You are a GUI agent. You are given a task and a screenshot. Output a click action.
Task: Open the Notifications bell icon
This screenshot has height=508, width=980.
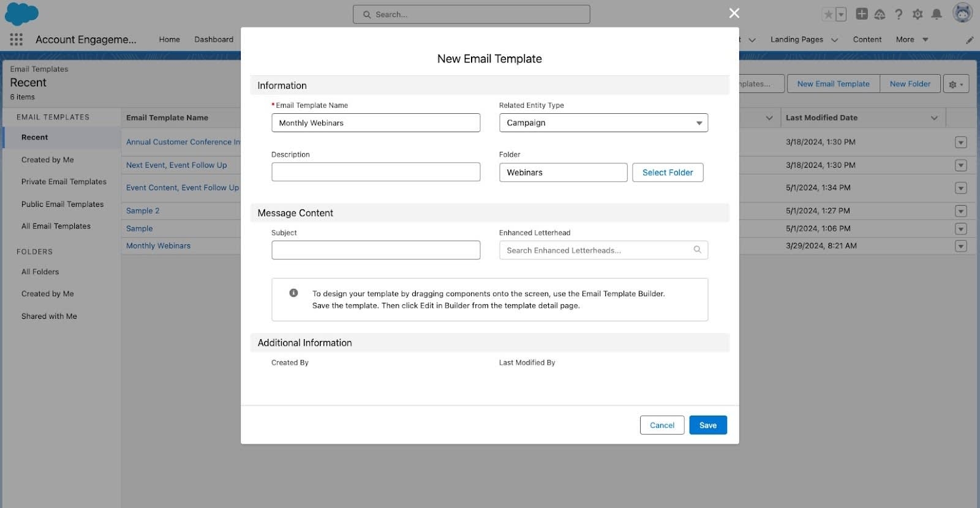(937, 14)
